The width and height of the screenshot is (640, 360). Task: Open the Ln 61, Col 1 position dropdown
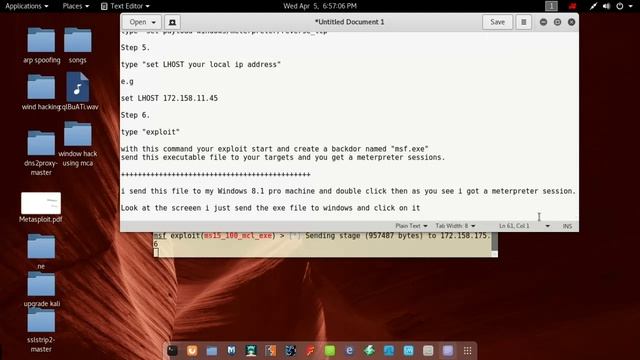pos(524,226)
